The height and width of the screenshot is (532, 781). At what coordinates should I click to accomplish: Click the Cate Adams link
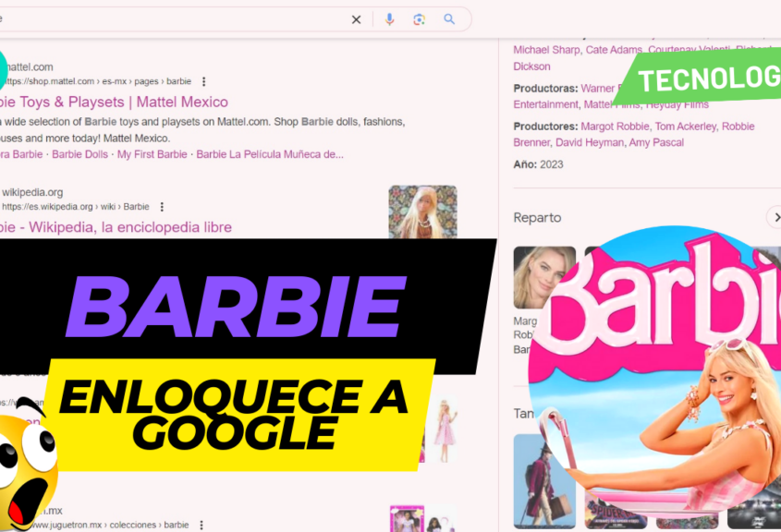pos(614,50)
